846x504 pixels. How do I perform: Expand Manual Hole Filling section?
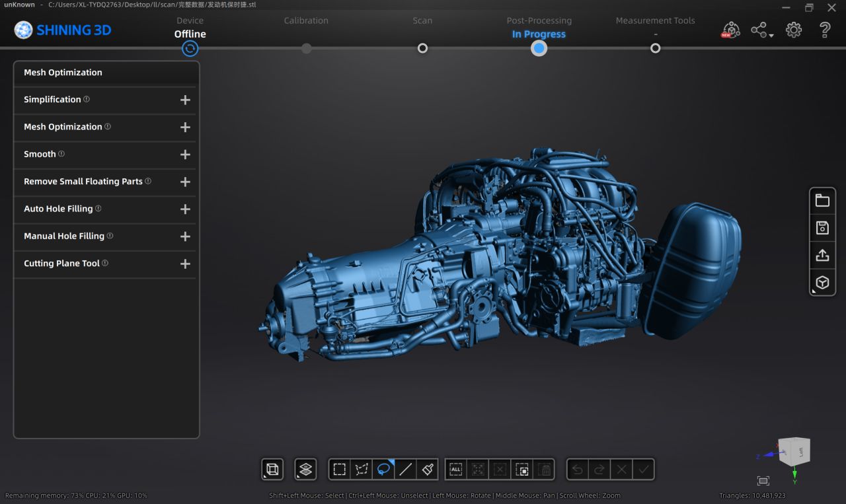185,236
